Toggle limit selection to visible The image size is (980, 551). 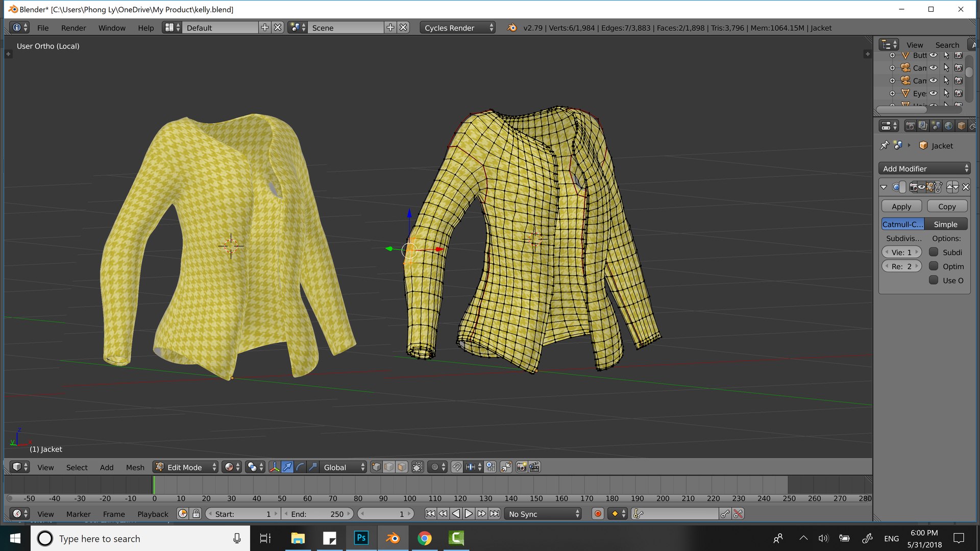(x=418, y=467)
